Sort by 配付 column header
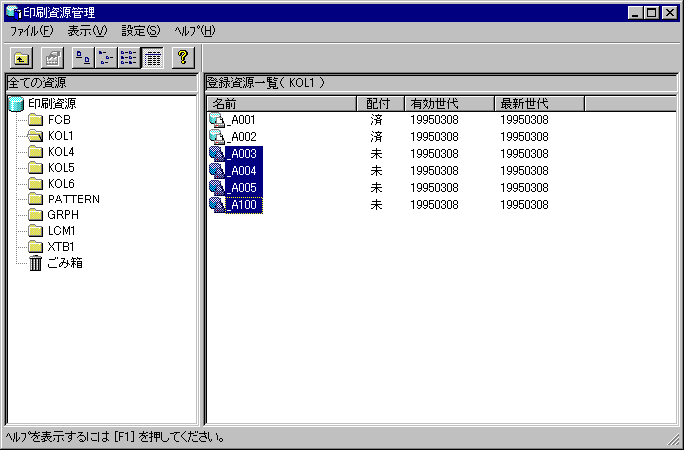Viewport: 684px width, 450px height. [380, 104]
